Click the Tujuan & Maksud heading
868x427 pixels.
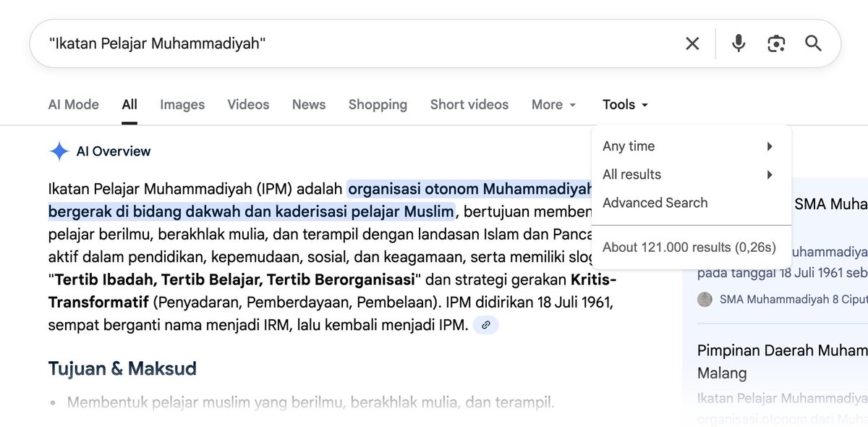pyautogui.click(x=122, y=368)
